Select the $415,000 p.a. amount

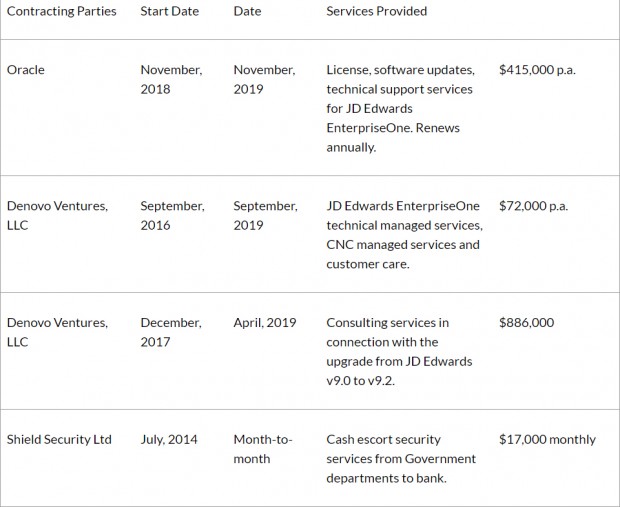[537, 70]
